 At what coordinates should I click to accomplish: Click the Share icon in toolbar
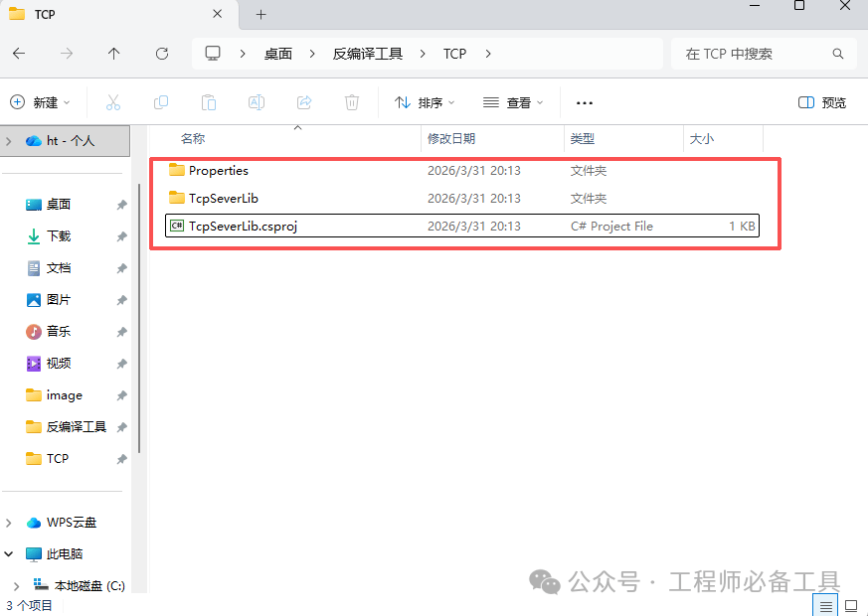pyautogui.click(x=304, y=102)
